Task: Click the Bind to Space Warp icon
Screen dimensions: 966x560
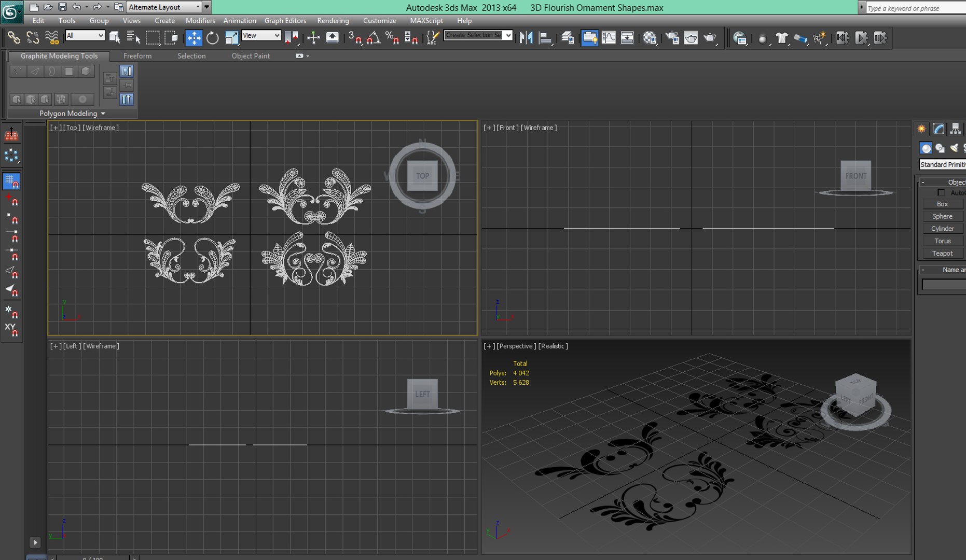Action: tap(52, 37)
